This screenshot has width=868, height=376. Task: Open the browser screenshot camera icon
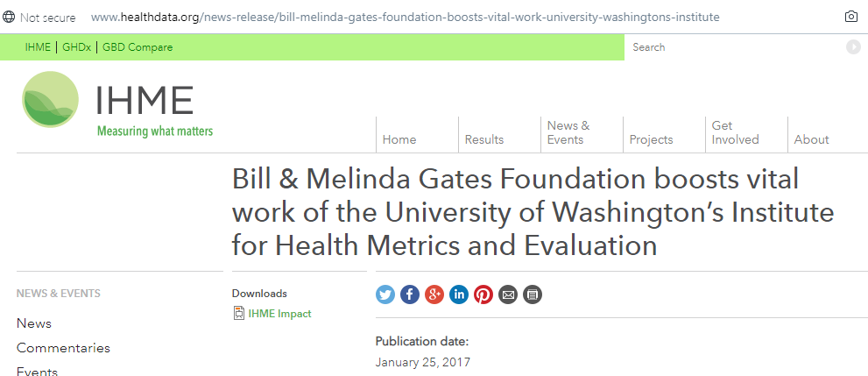851,17
